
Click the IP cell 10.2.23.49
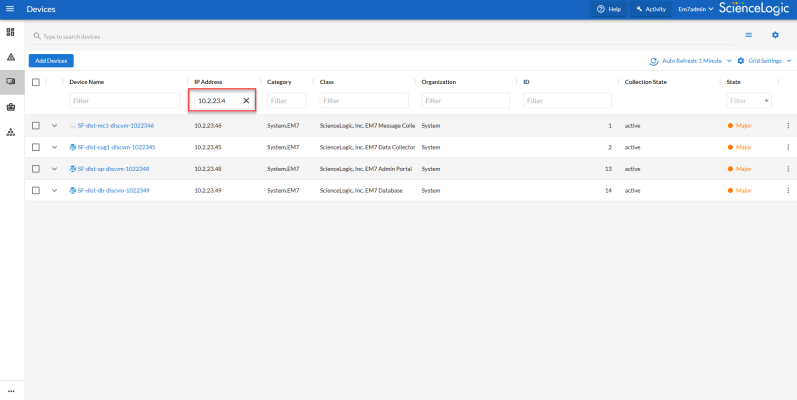coord(208,191)
